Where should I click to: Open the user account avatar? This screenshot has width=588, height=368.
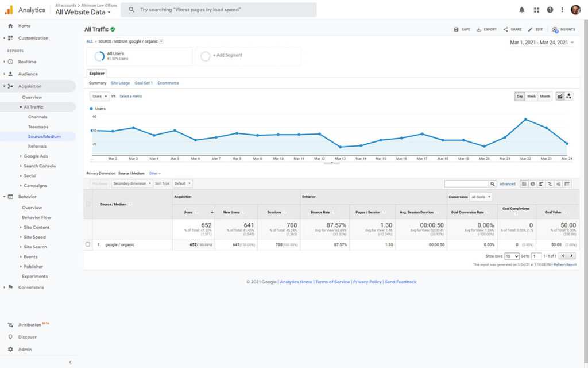coord(575,10)
